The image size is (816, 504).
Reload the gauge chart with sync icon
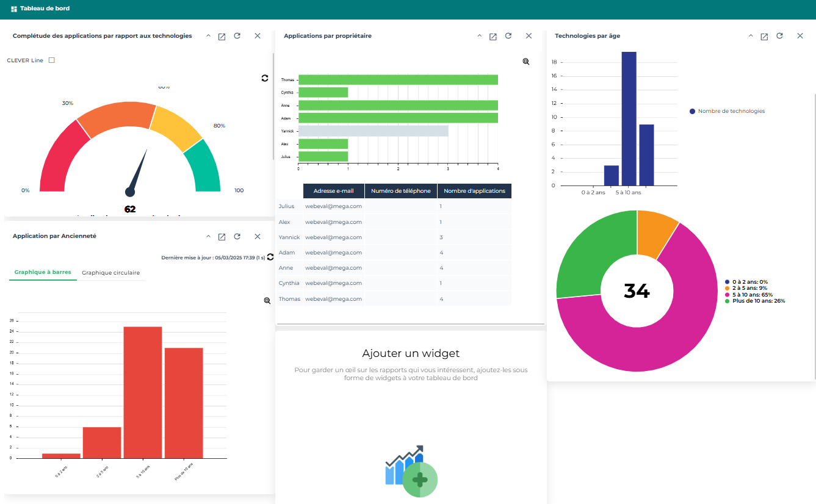(x=264, y=78)
